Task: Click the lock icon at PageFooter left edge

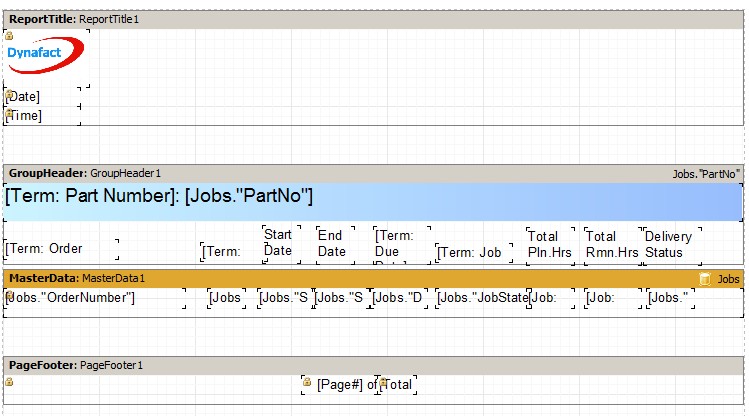Action: click(x=9, y=382)
